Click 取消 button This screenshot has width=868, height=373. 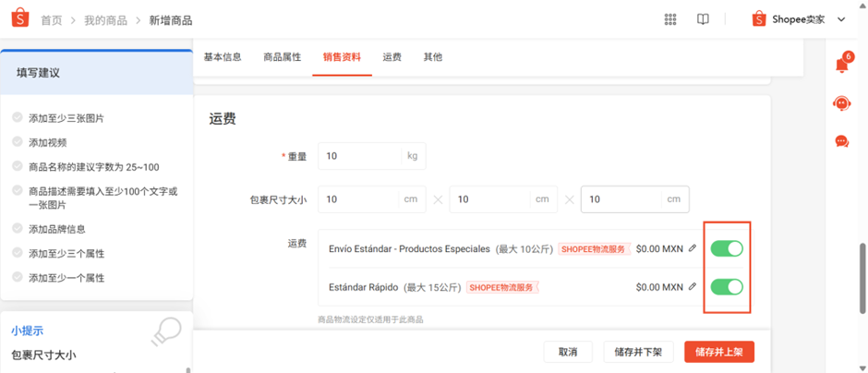click(x=568, y=352)
